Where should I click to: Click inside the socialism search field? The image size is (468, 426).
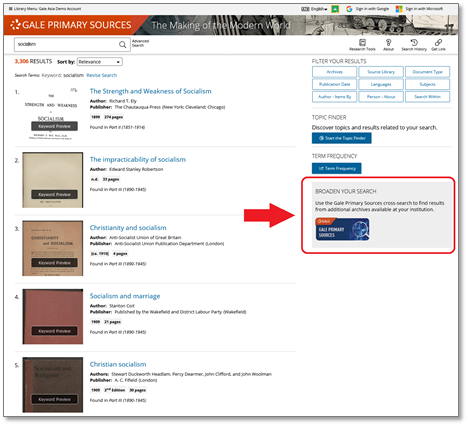tap(66, 44)
